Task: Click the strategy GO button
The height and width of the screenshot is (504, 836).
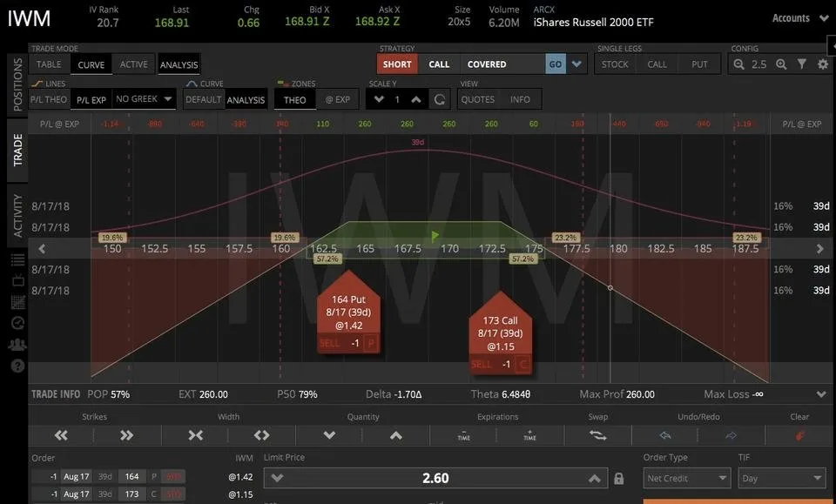Action: click(556, 64)
